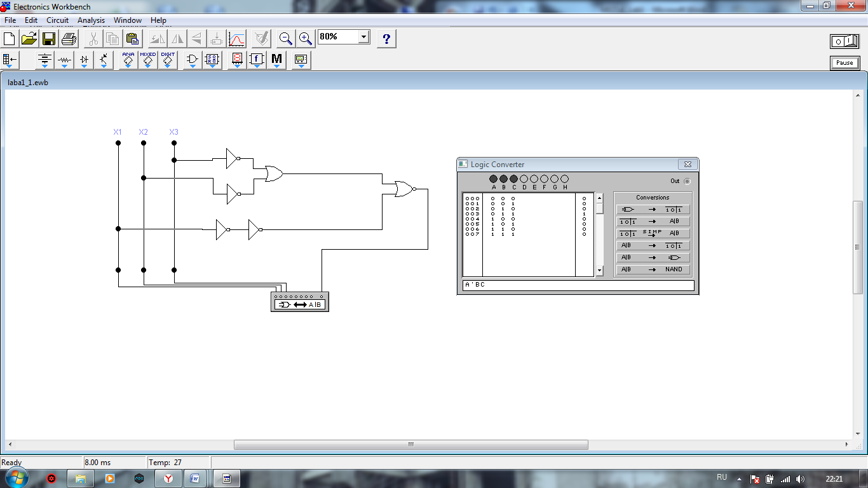The image size is (868, 488).
Task: Open the Window menu
Action: click(128, 20)
